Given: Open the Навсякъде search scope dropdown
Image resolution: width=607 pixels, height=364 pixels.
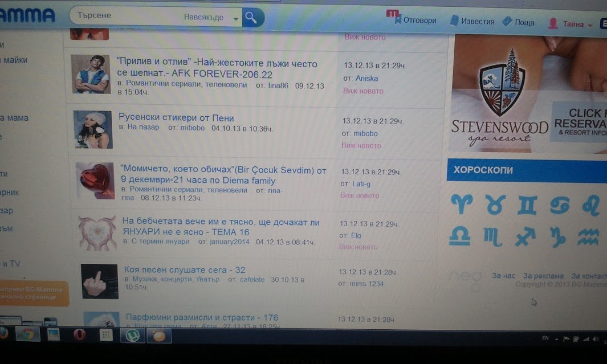Looking at the screenshot, I should point(211,18).
